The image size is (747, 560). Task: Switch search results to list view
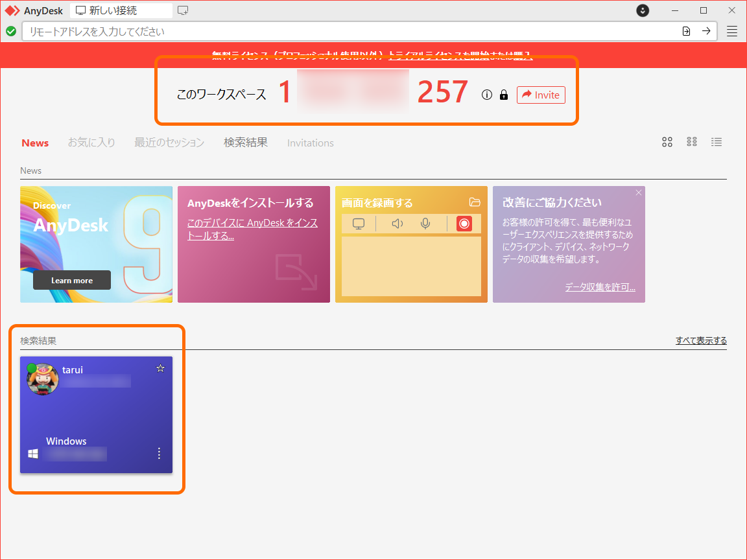[x=717, y=142]
